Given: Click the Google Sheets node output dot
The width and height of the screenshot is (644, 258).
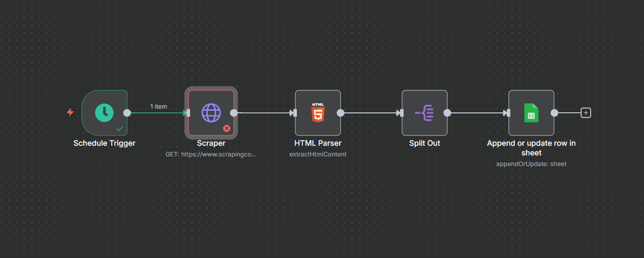Looking at the screenshot, I should coord(554,113).
